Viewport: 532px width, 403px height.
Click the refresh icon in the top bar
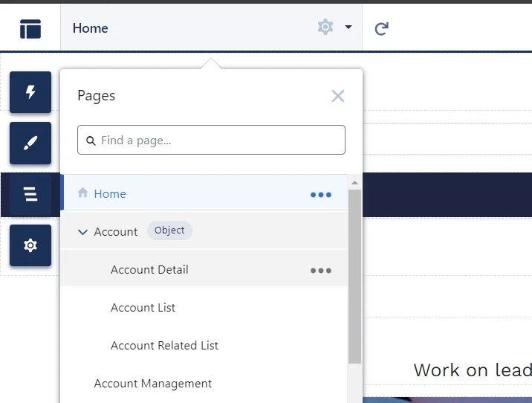pos(381,29)
